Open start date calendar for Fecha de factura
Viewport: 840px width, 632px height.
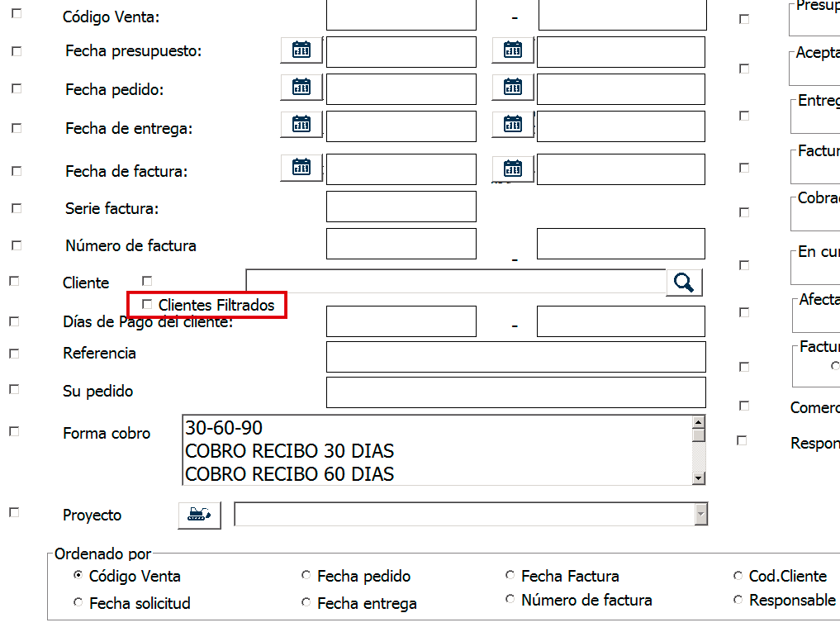click(301, 168)
